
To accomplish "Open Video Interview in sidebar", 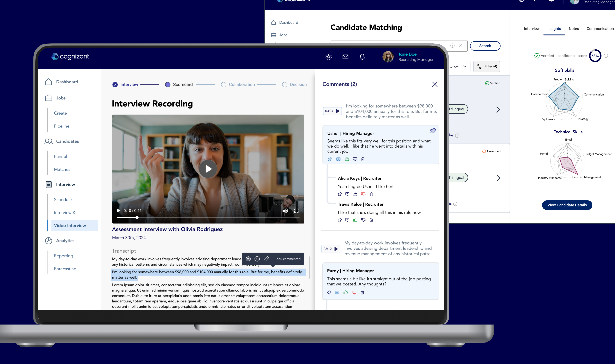I will pyautogui.click(x=74, y=225).
